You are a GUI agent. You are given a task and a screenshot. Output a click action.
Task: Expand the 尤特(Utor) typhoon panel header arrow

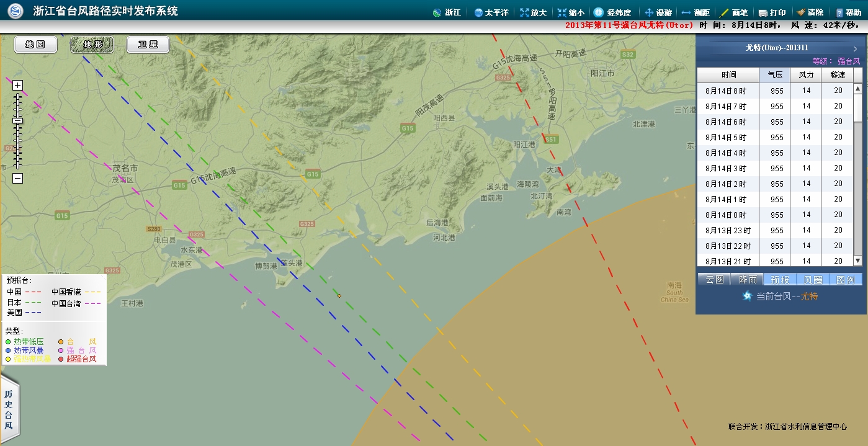point(855,48)
